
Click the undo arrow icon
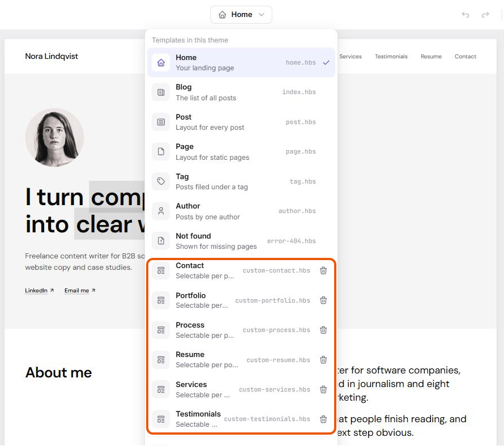tap(465, 15)
